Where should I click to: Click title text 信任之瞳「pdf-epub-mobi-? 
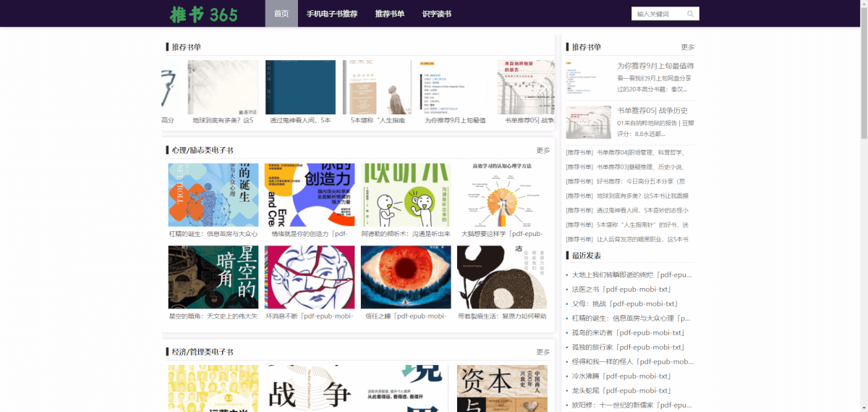click(406, 316)
